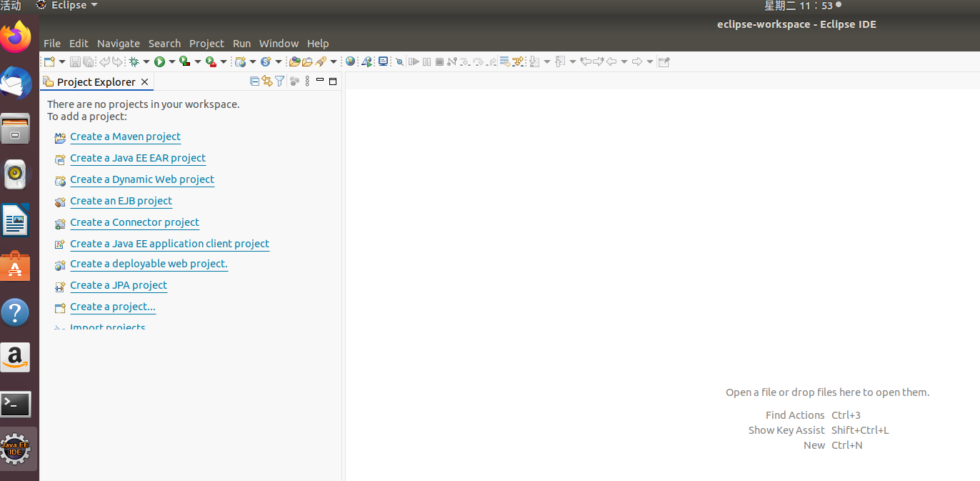Click the Coverage launch icon
Viewport: 980px width, 481px height.
(x=184, y=61)
